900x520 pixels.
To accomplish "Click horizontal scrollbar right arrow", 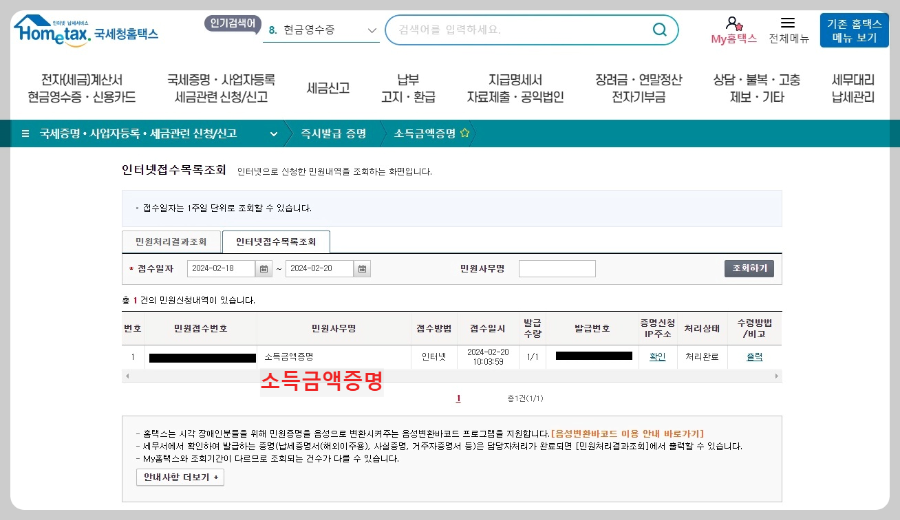I will click(x=776, y=376).
